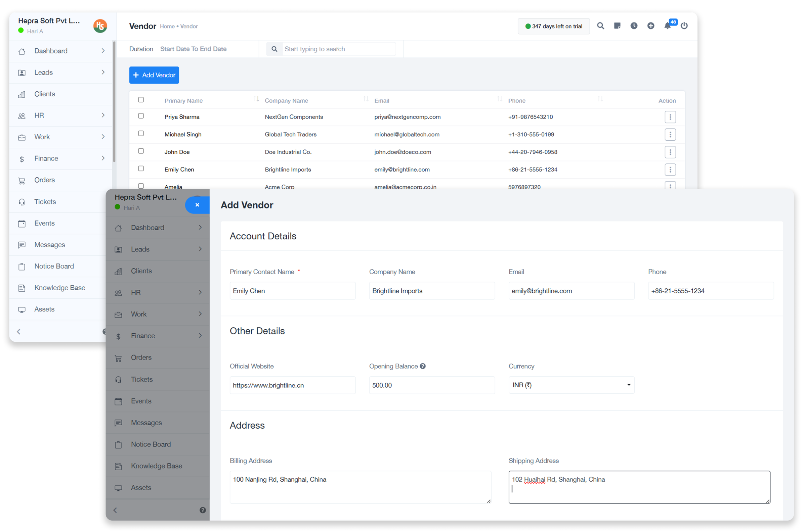Viewport: 803px width, 532px height.
Task: Check the Michael Singh row checkbox
Action: click(141, 133)
